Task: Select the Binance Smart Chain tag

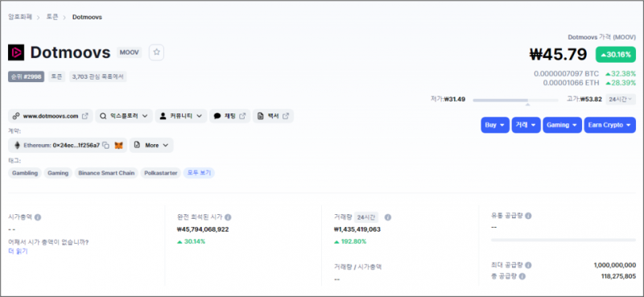Action: (x=106, y=173)
